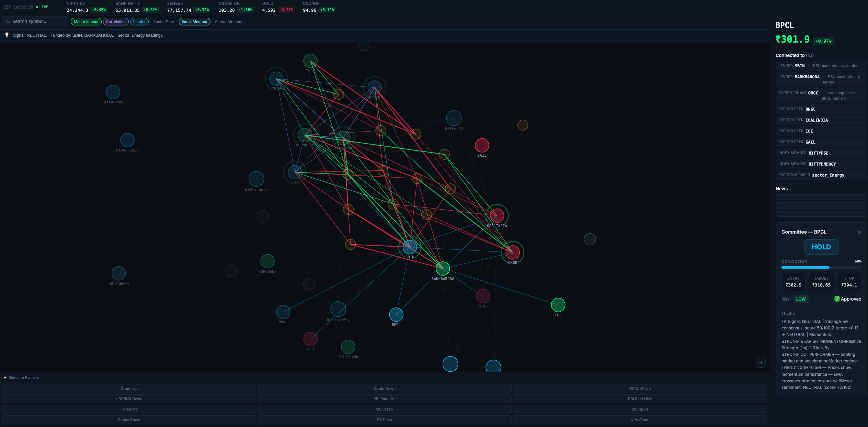Open the INDEX MEMBER NIFTYPSE row

tap(821, 153)
